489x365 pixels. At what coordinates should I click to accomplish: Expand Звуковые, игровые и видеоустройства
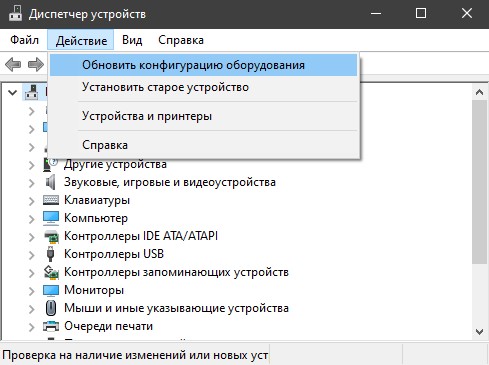coord(31,183)
